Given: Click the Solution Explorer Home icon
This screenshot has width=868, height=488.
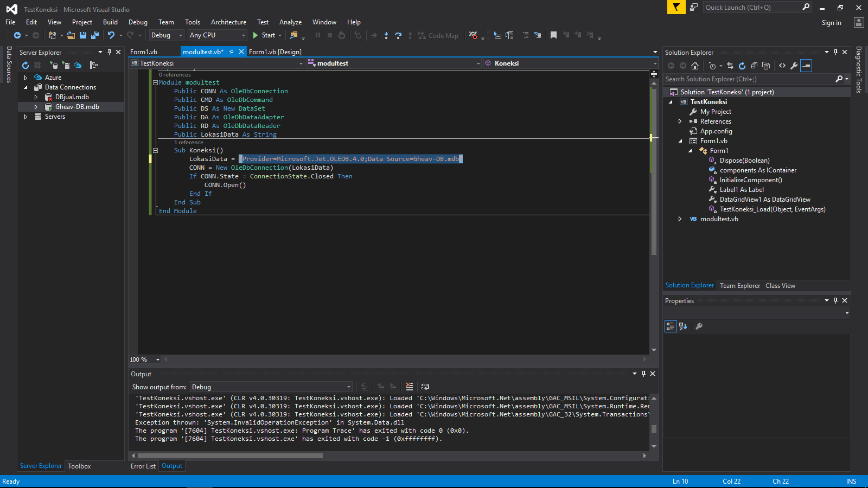Looking at the screenshot, I should tap(695, 66).
